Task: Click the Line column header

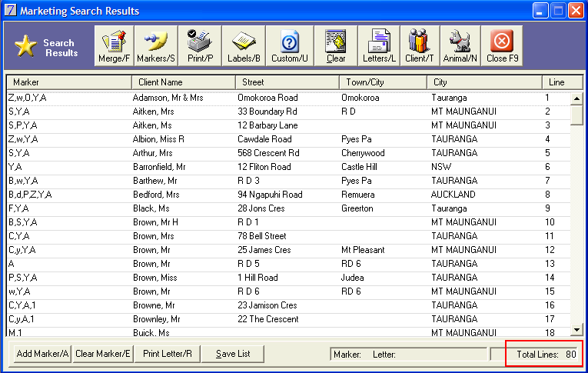Action: click(x=562, y=82)
